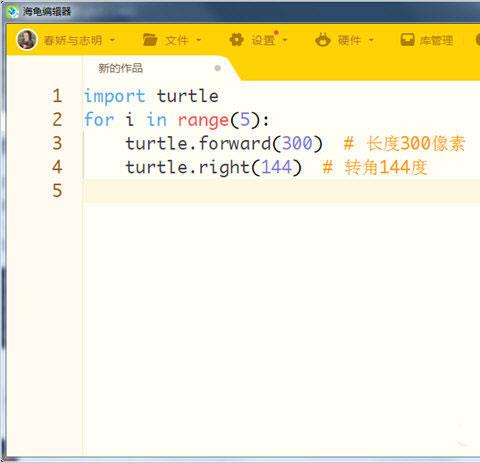This screenshot has height=463, width=480.
Task: Click the 春娇与志明 username label
Action: tap(73, 40)
